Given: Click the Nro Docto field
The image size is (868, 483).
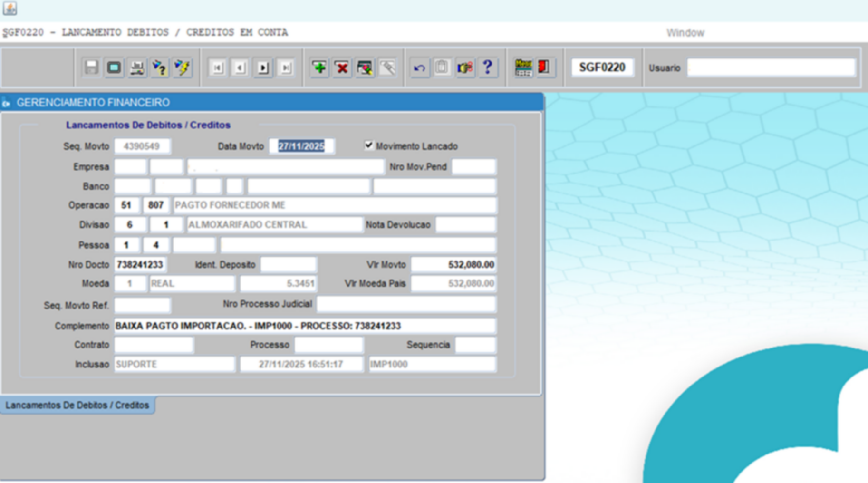Looking at the screenshot, I should coord(140,265).
